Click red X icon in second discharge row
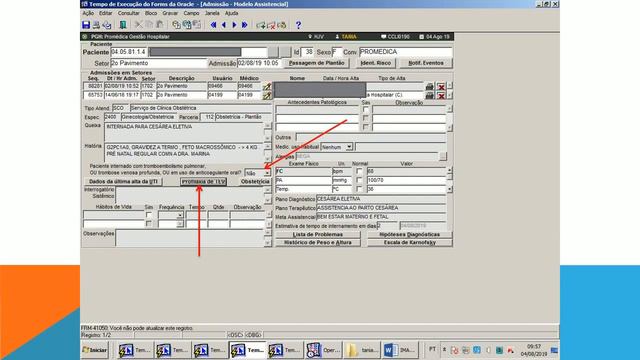This screenshot has height=360, width=640. point(441,96)
